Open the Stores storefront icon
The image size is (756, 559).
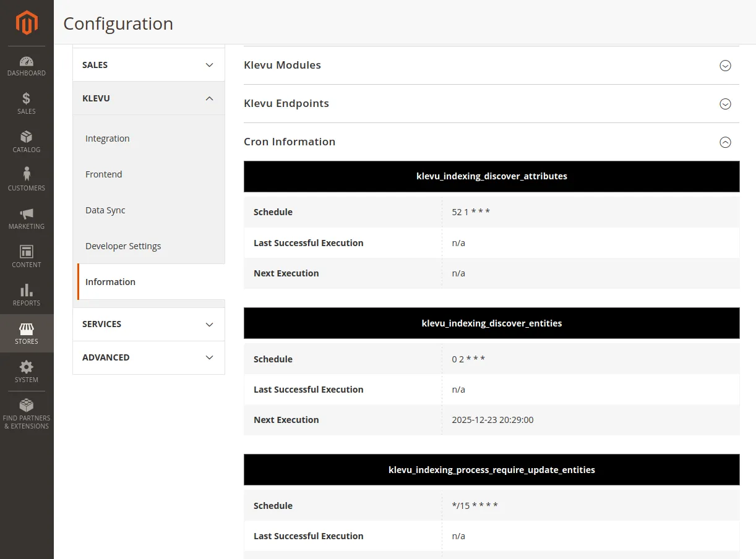(27, 328)
